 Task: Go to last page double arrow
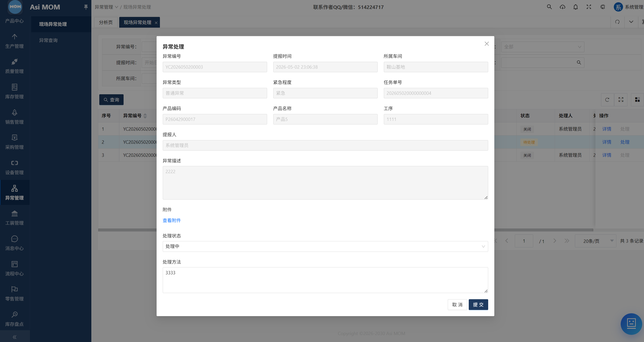(567, 241)
